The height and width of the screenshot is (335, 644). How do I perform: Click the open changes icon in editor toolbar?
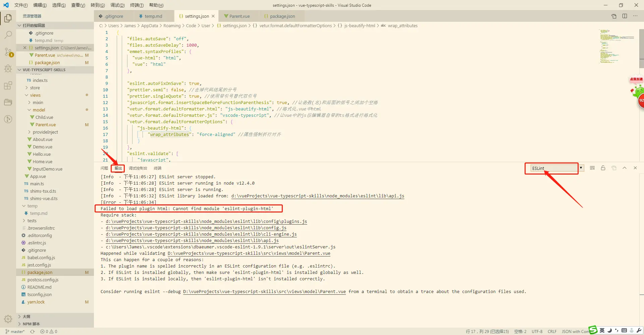tap(614, 16)
